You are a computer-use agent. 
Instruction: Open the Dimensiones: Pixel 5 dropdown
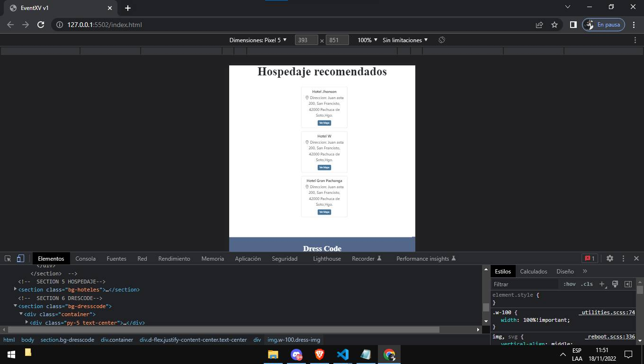click(x=258, y=40)
